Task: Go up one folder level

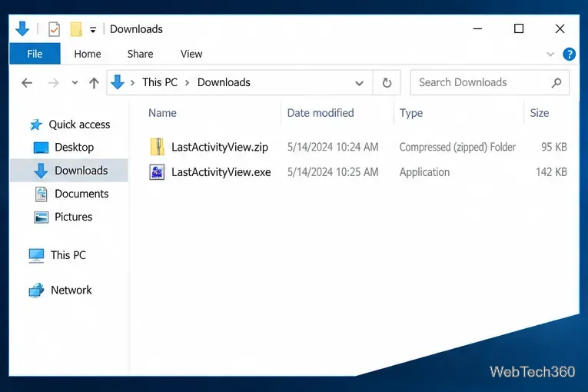Action: pos(94,82)
